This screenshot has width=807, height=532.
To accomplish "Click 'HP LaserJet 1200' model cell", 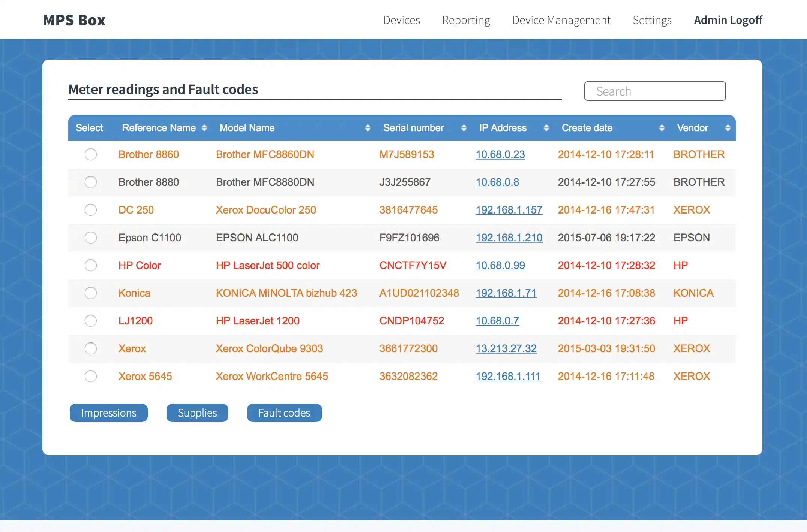I will click(258, 321).
